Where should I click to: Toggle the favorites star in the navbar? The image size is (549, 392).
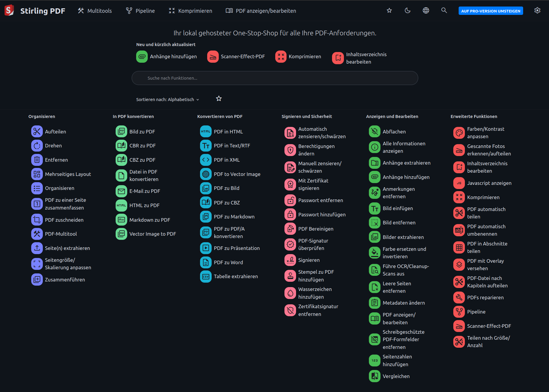coord(389,11)
